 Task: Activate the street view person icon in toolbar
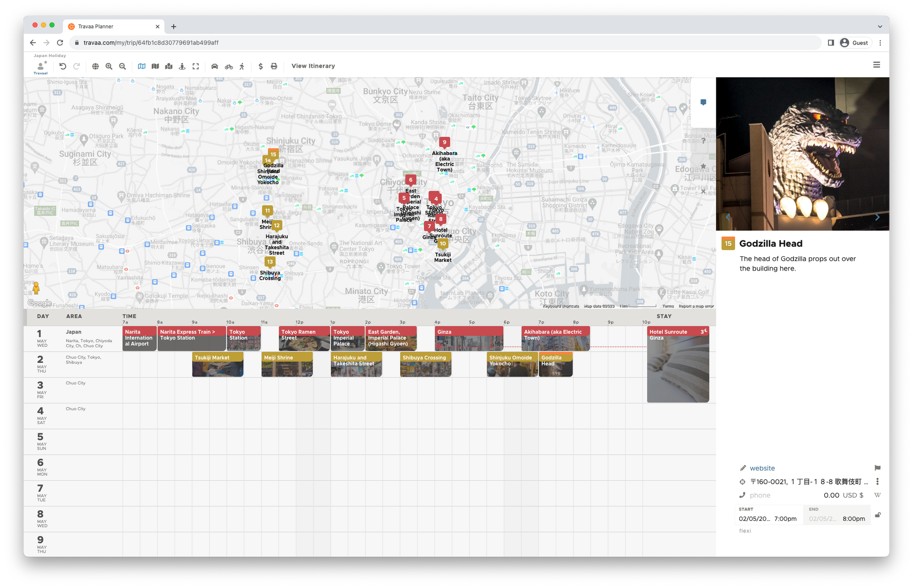tap(182, 66)
